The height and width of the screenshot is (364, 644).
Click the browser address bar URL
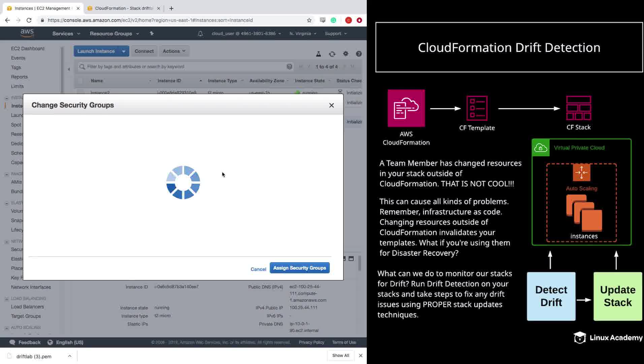point(150,20)
